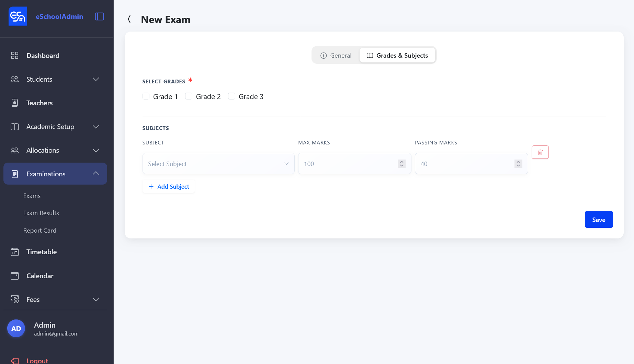Open Exam Results submenu item

coord(41,213)
